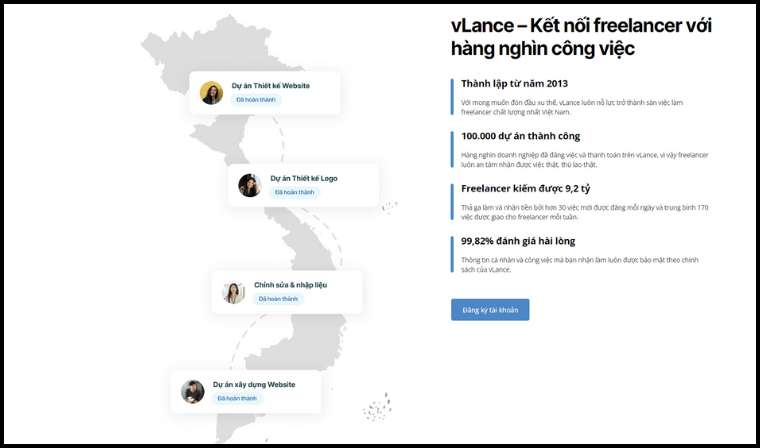Click paragraph starting Hàng nghìn doanh nghiệp

pyautogui.click(x=585, y=160)
